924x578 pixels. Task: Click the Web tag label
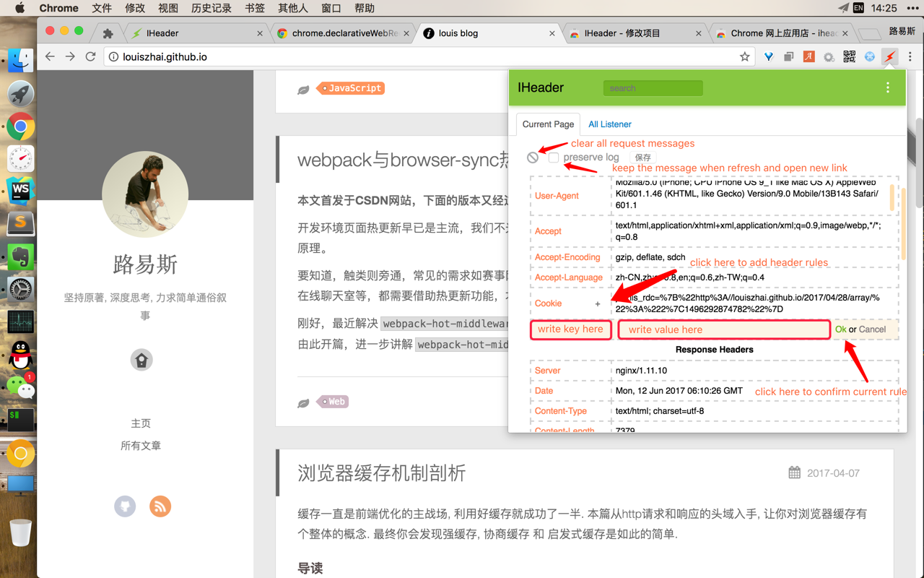[333, 401]
